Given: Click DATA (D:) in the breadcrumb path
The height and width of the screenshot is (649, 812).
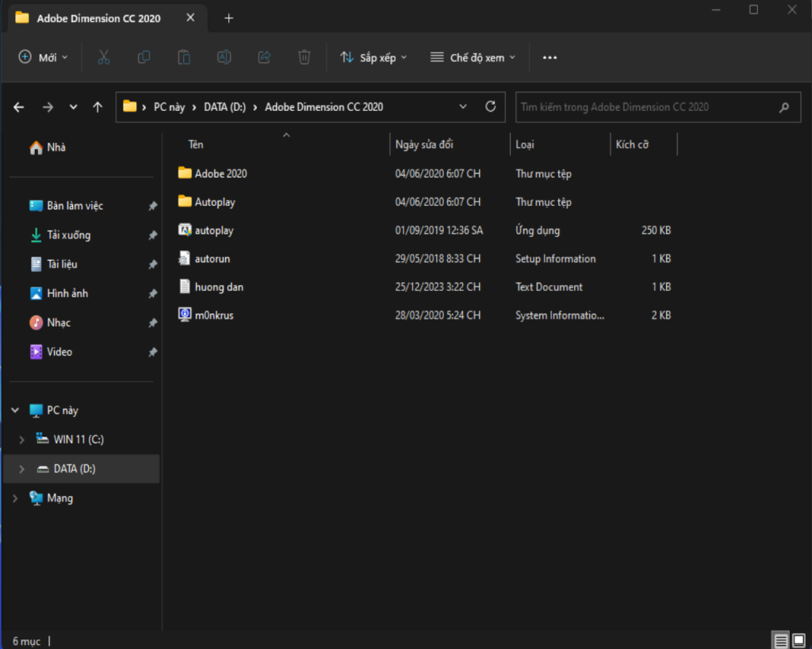Looking at the screenshot, I should click(224, 107).
